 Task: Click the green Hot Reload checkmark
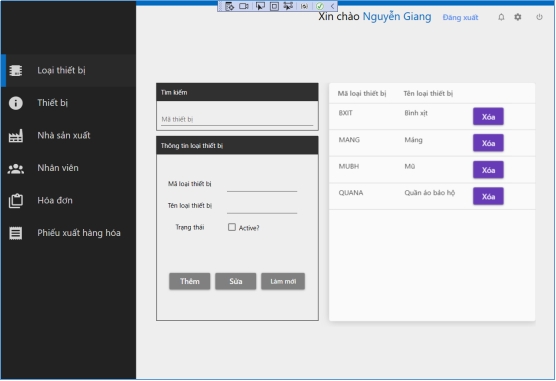tap(319, 6)
